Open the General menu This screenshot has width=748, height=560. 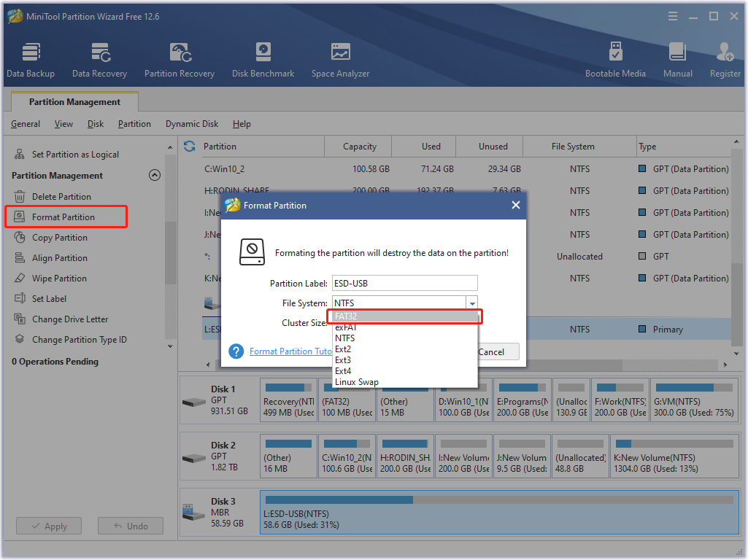pyautogui.click(x=26, y=124)
